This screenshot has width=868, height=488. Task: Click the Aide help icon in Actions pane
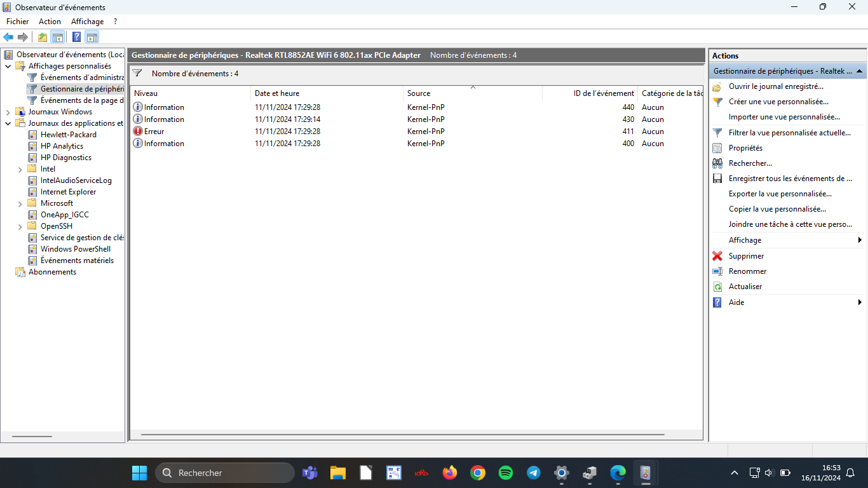717,302
